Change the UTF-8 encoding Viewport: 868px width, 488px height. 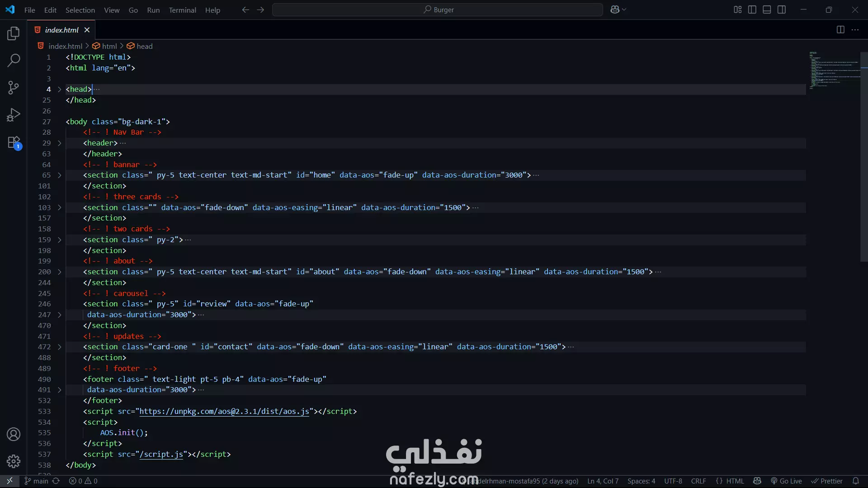[x=673, y=481]
